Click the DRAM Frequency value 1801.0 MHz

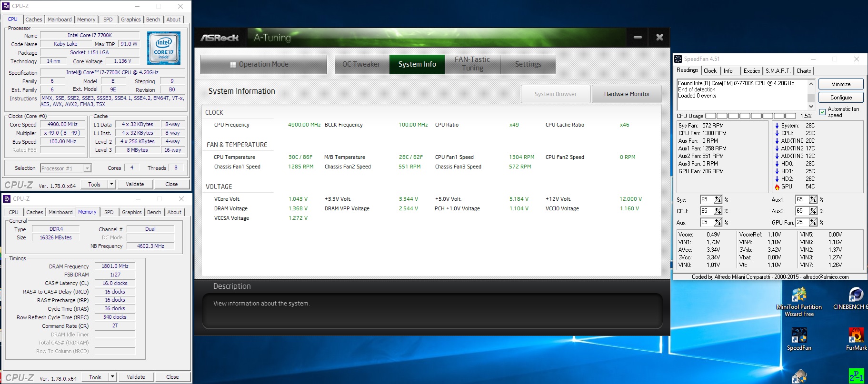click(x=115, y=266)
